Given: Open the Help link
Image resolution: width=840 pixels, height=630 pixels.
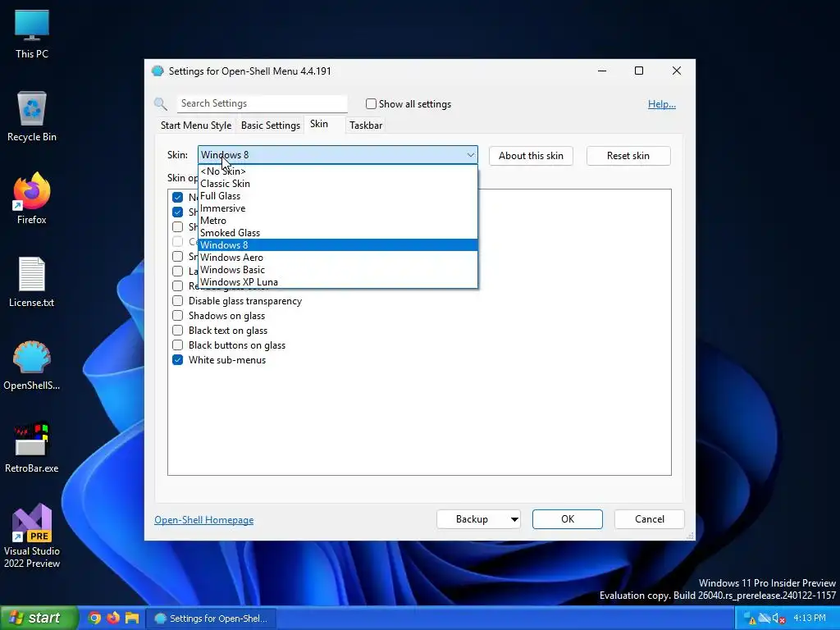Looking at the screenshot, I should [662, 104].
